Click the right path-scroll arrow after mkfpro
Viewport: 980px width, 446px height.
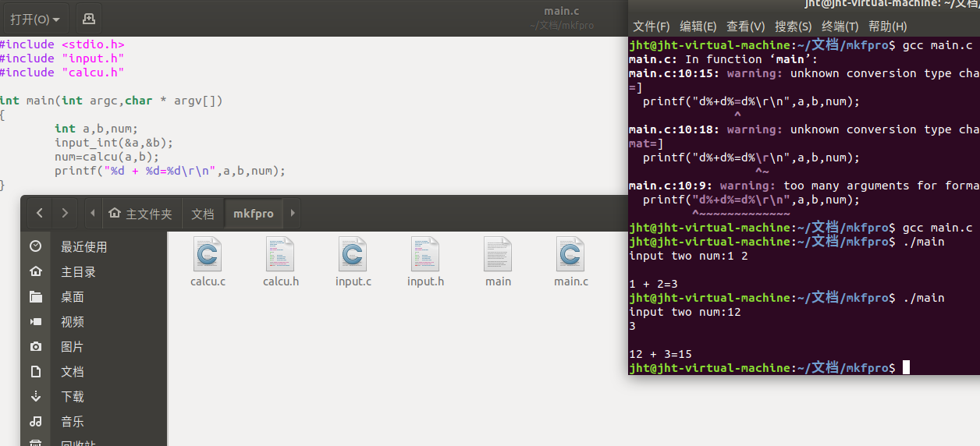tap(292, 213)
